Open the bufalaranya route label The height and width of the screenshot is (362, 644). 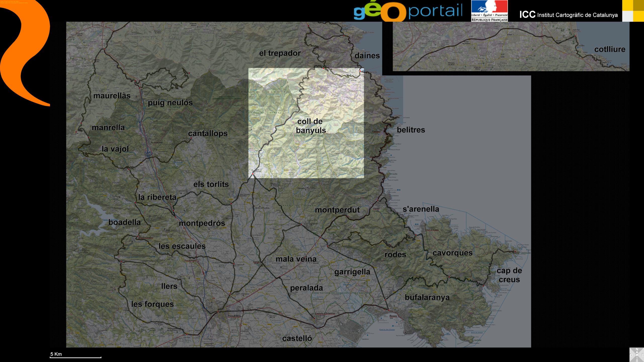point(427,297)
